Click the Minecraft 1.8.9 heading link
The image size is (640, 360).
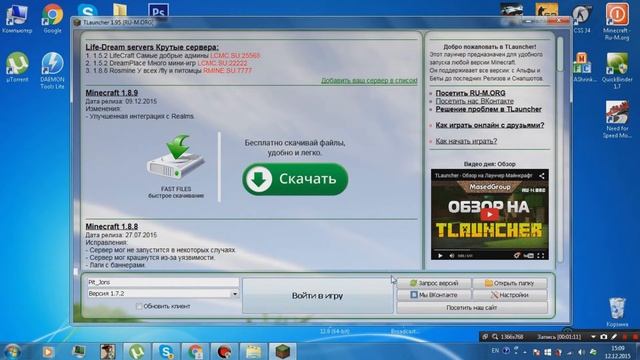[x=111, y=93]
